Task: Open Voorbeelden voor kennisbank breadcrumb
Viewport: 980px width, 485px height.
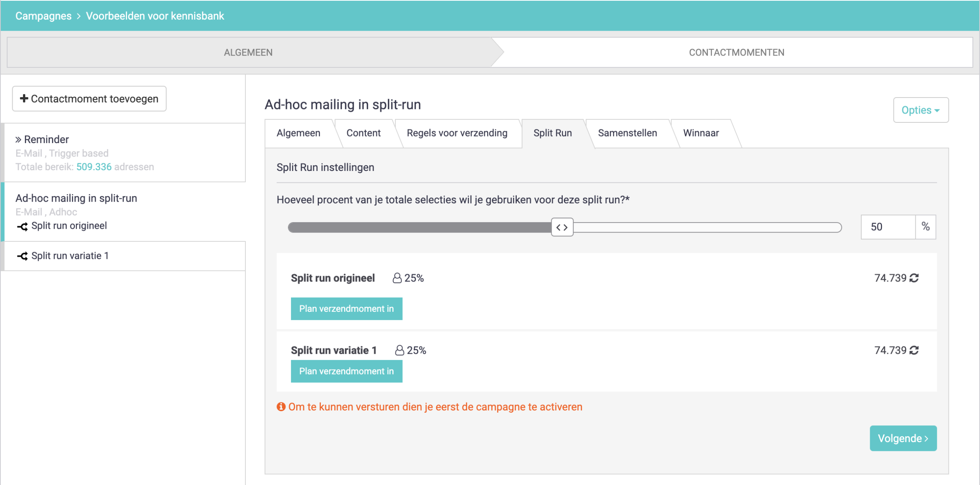Action: [155, 16]
